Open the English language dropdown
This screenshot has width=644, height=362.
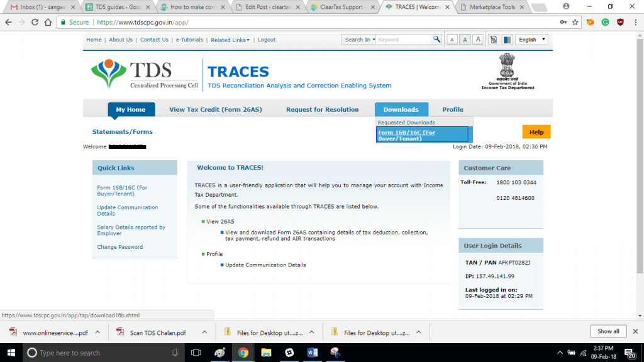(x=531, y=40)
